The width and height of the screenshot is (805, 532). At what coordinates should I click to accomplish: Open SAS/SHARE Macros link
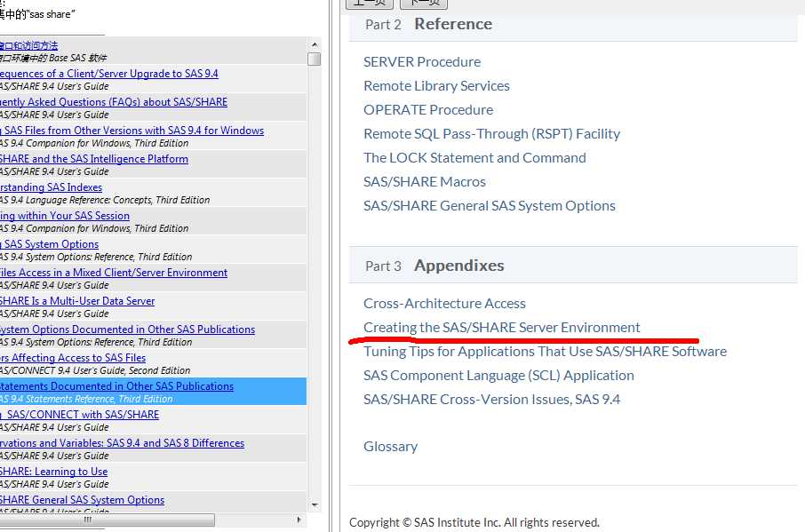click(425, 181)
